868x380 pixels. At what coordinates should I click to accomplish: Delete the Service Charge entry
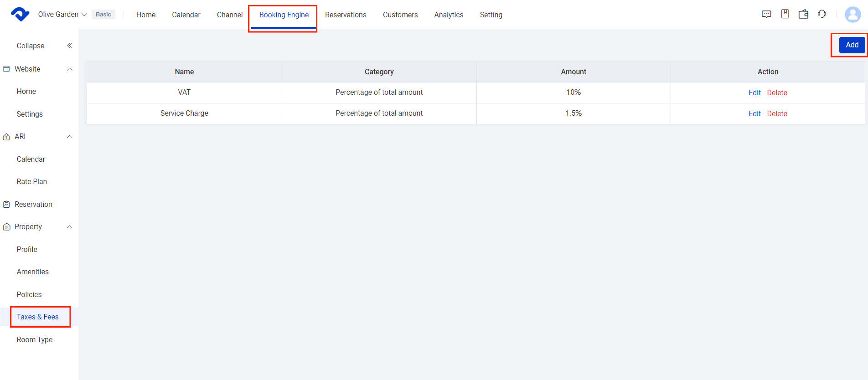(777, 113)
